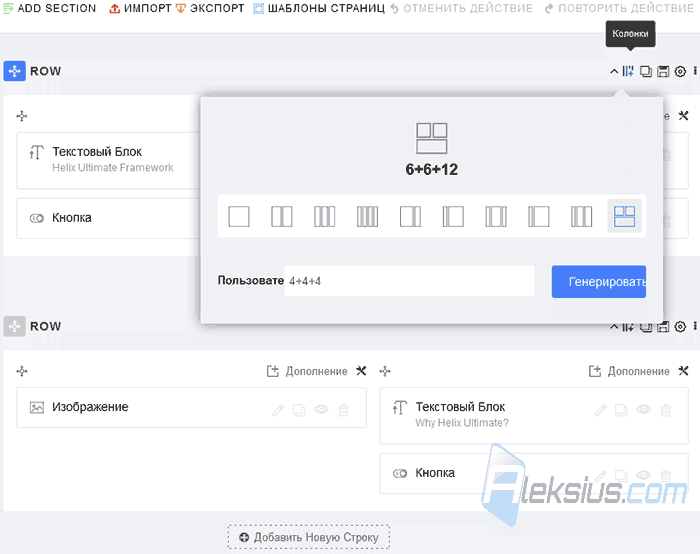The height and width of the screenshot is (554, 700).
Task: Select eighth layout preset with thin left column
Action: pyautogui.click(x=539, y=217)
